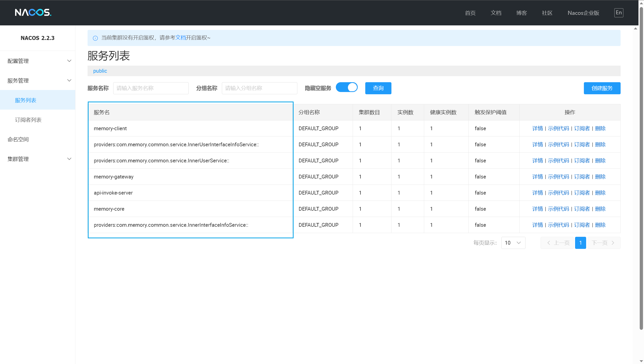Open 详情 for InnerInterfaceInfoService provider
Viewport: 644px width, 364px height.
coord(538,225)
